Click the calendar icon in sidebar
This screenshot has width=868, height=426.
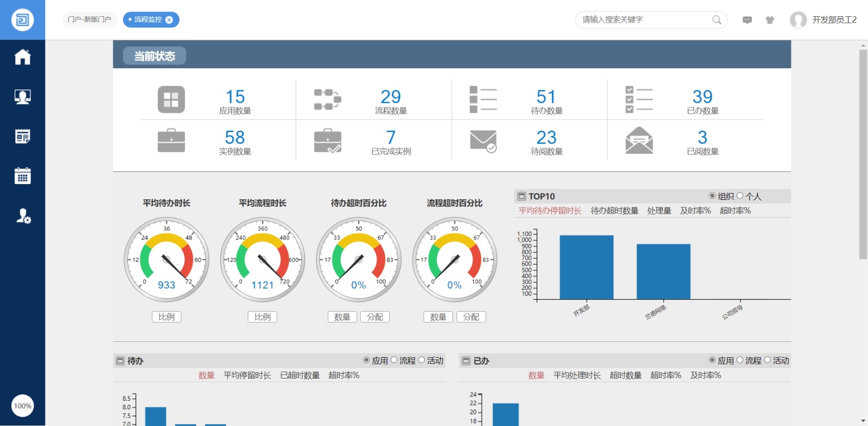pos(22,176)
